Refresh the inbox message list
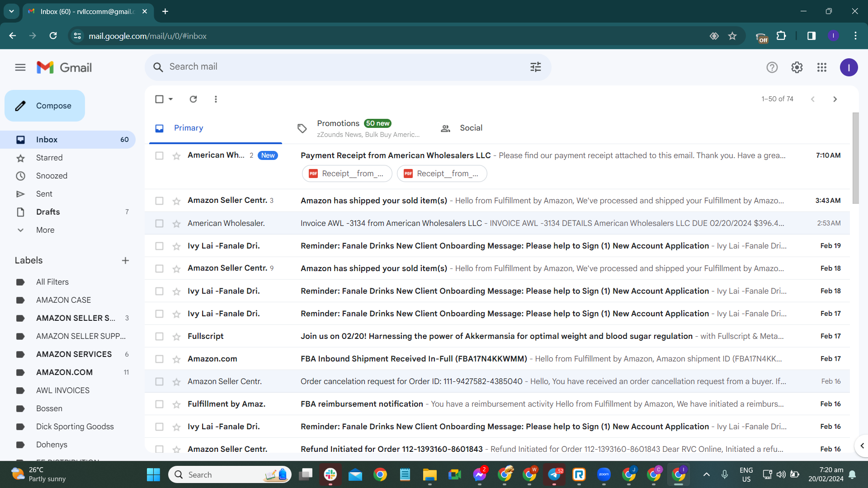The height and width of the screenshot is (488, 868). coord(193,99)
